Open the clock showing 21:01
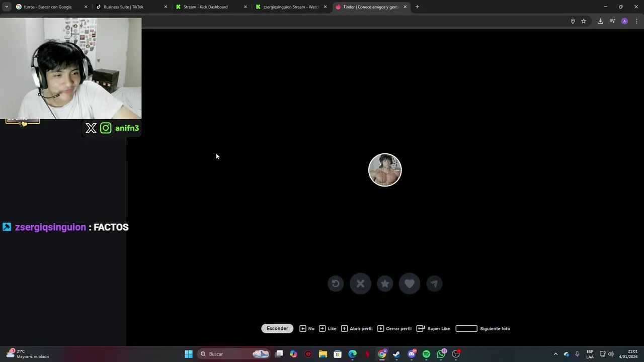Viewport: 644px width, 362px height. (628, 354)
